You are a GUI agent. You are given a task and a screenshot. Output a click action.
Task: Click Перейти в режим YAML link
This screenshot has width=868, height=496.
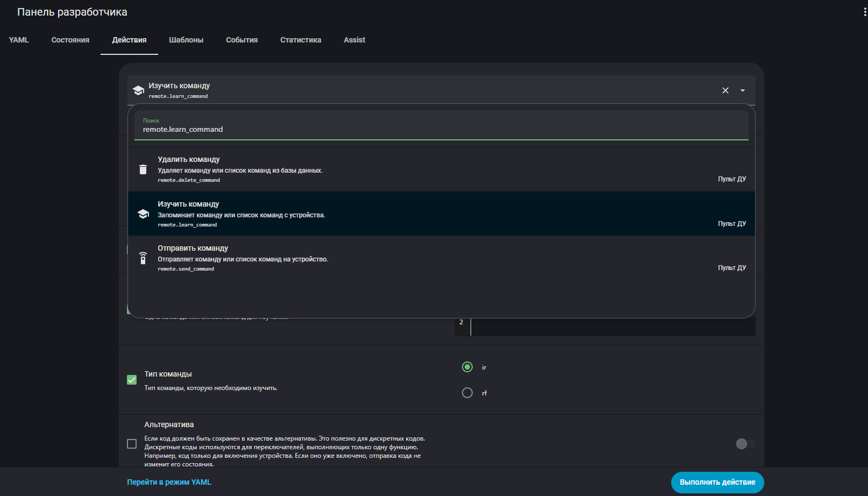(x=169, y=482)
